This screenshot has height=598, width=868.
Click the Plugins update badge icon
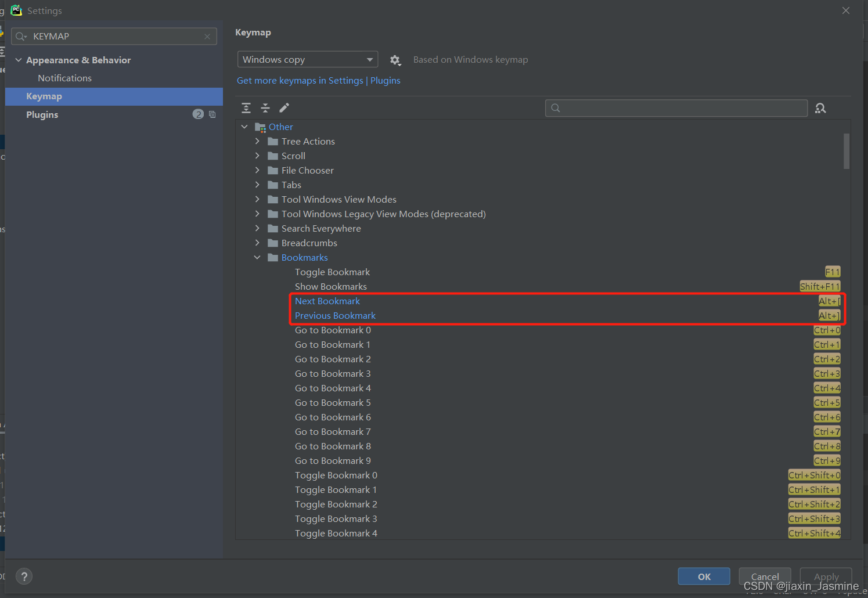tap(198, 114)
